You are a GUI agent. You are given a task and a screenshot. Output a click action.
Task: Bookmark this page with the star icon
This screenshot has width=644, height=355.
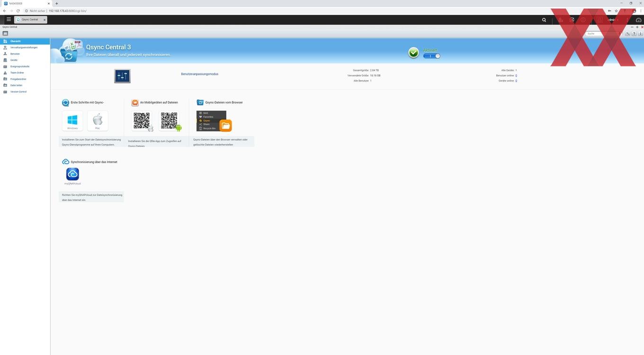[x=616, y=10]
